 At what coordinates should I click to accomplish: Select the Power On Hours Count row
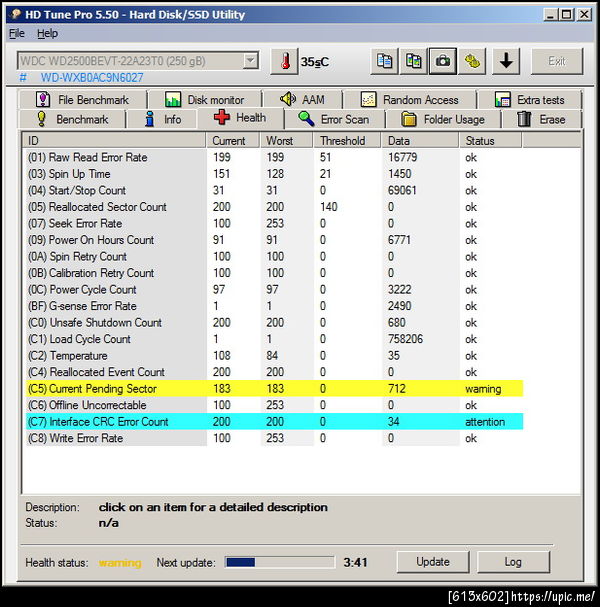(x=274, y=240)
